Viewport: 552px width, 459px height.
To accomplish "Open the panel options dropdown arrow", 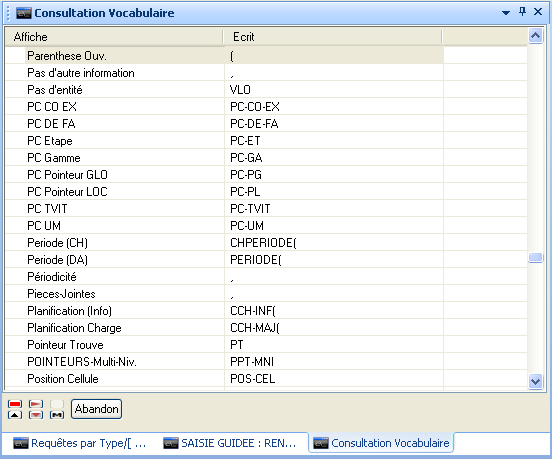I will (x=506, y=13).
